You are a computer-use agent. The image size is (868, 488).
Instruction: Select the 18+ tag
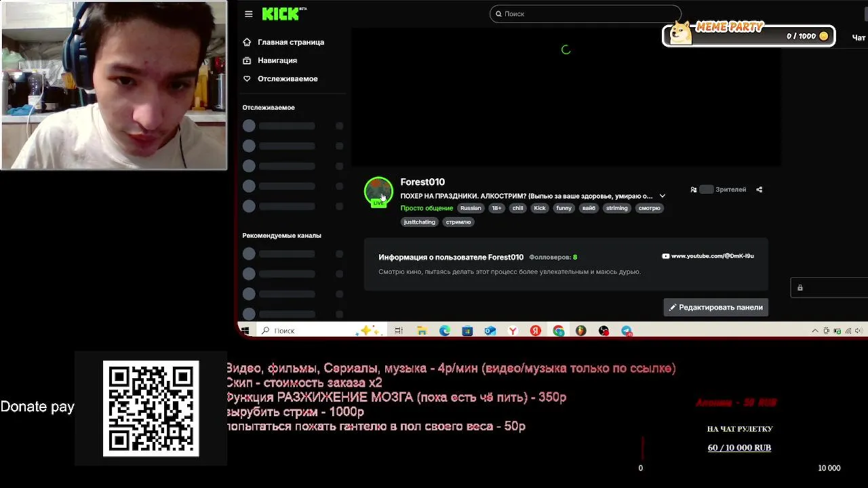point(496,208)
